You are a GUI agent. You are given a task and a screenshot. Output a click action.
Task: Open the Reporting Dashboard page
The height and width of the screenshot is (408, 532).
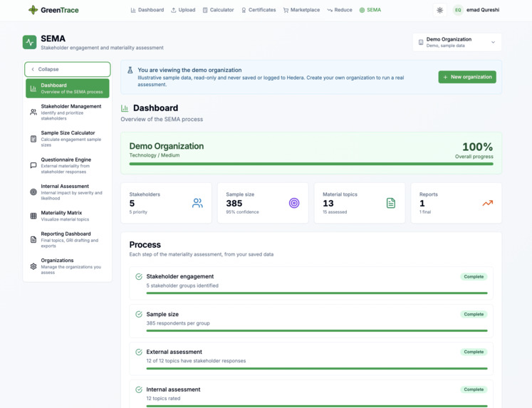(68, 239)
